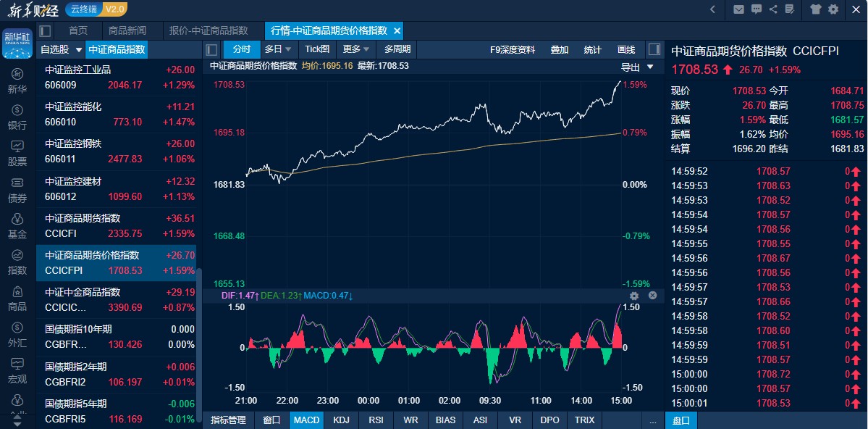Image resolution: width=868 pixels, height=429 pixels.
Task: Open the 商品 sidebar section
Action: click(x=17, y=298)
